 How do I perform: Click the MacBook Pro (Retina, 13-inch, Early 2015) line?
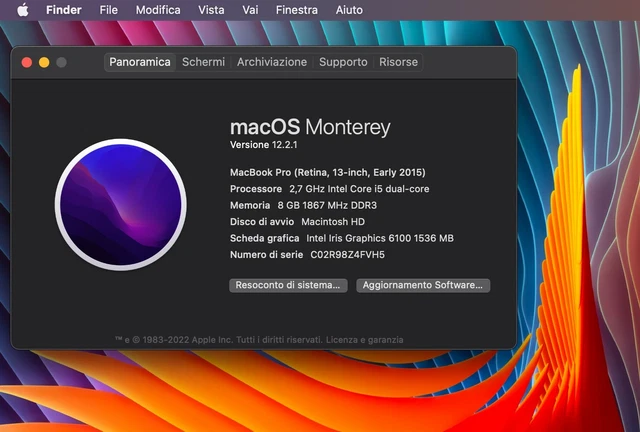pos(328,172)
